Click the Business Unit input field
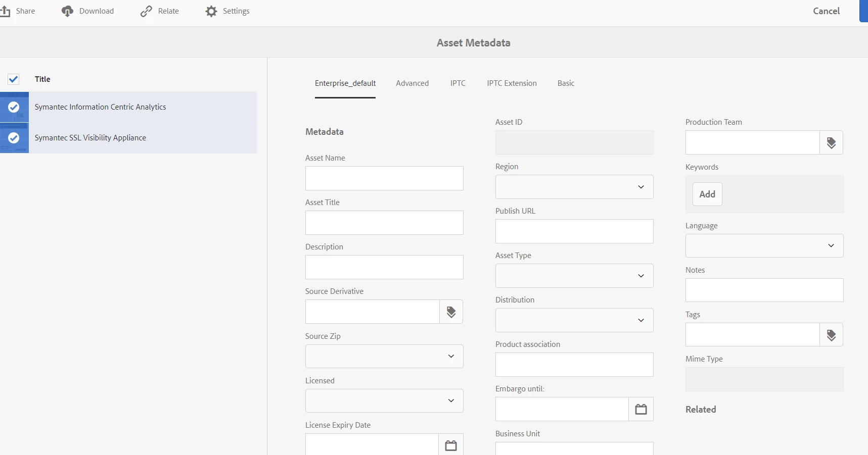Image resolution: width=868 pixels, height=455 pixels. pyautogui.click(x=574, y=448)
